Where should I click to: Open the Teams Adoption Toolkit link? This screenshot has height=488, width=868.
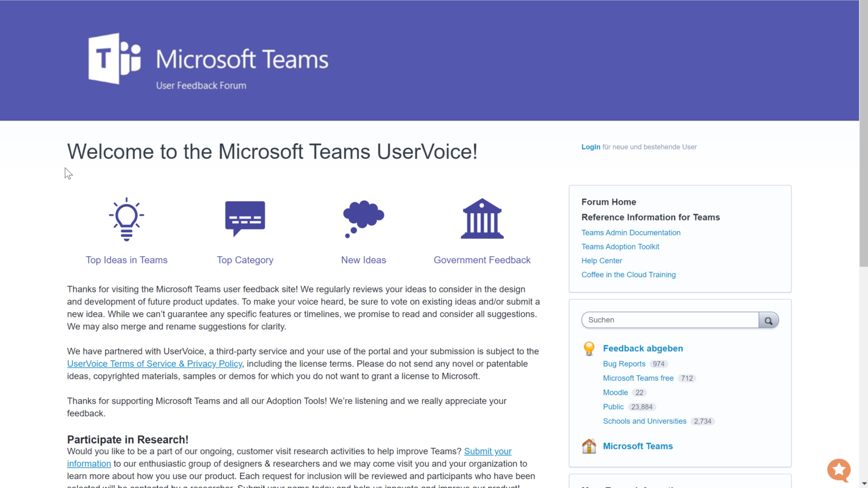(620, 247)
